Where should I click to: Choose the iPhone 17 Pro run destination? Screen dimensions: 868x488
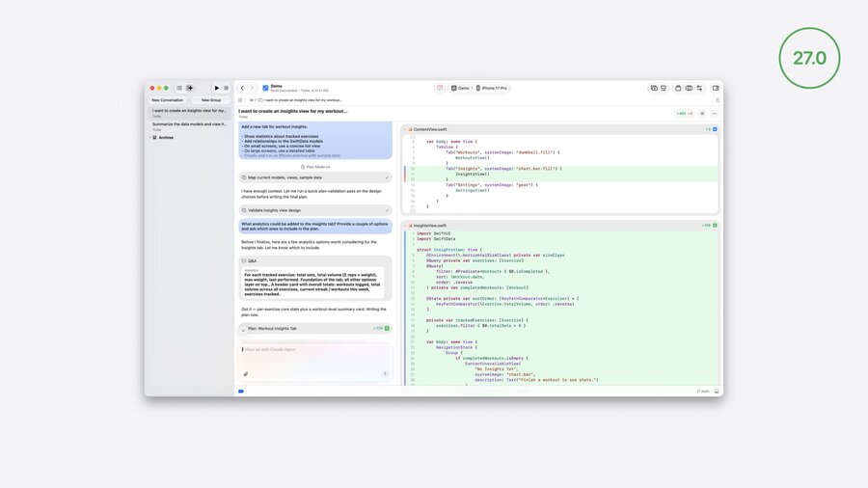[x=492, y=88]
